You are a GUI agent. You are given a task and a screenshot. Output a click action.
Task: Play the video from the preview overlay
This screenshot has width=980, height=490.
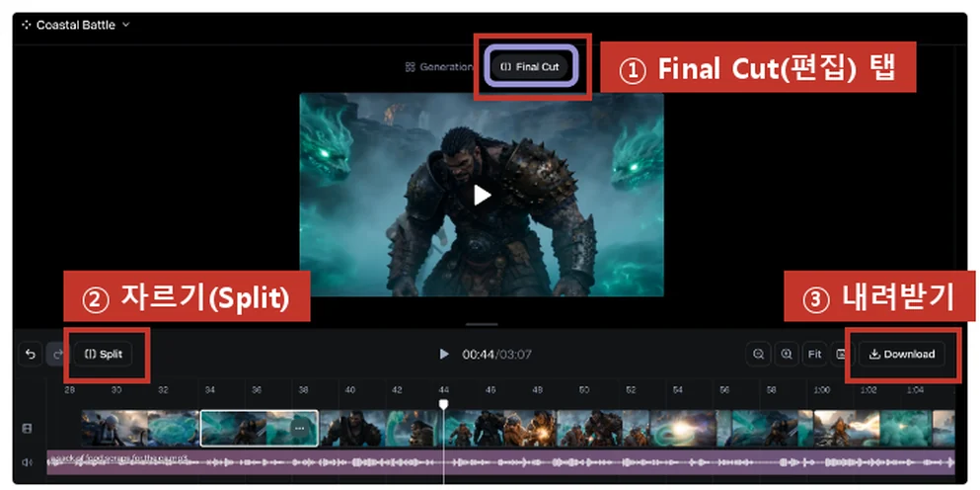(482, 196)
